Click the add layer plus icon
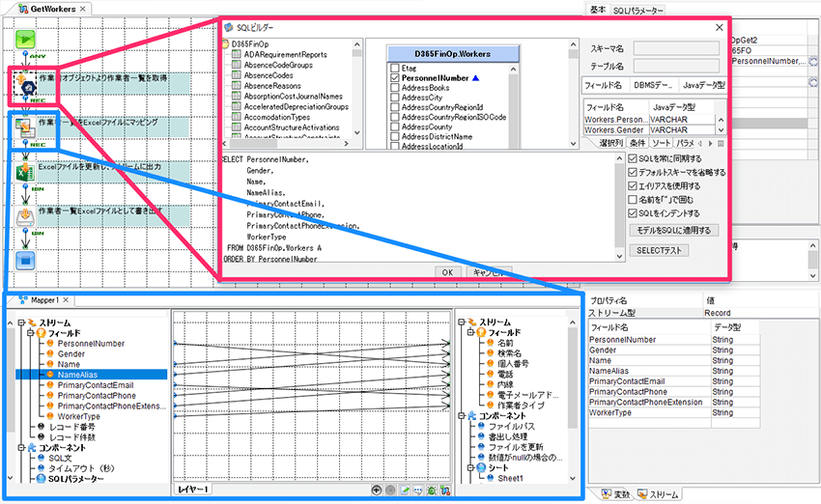The height and width of the screenshot is (504, 821). [x=377, y=490]
